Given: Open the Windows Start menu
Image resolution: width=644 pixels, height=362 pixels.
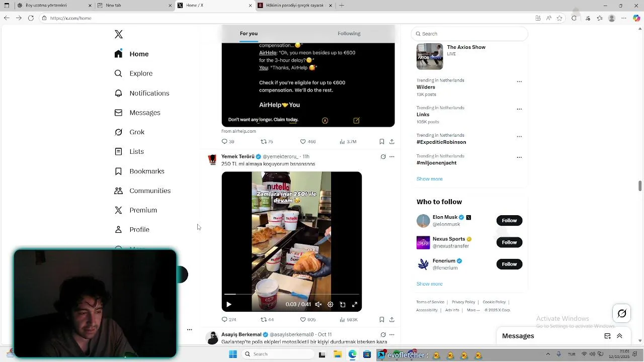Looking at the screenshot, I should tap(233, 354).
